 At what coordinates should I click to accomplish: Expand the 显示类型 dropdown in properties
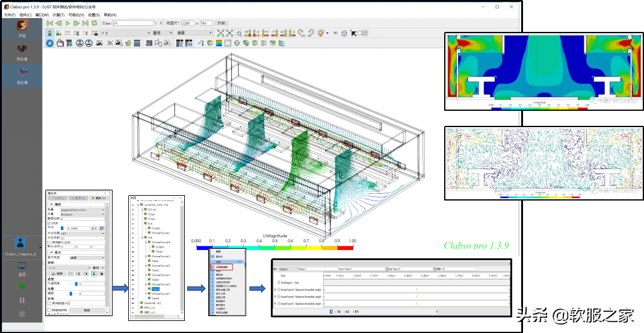pos(87,257)
